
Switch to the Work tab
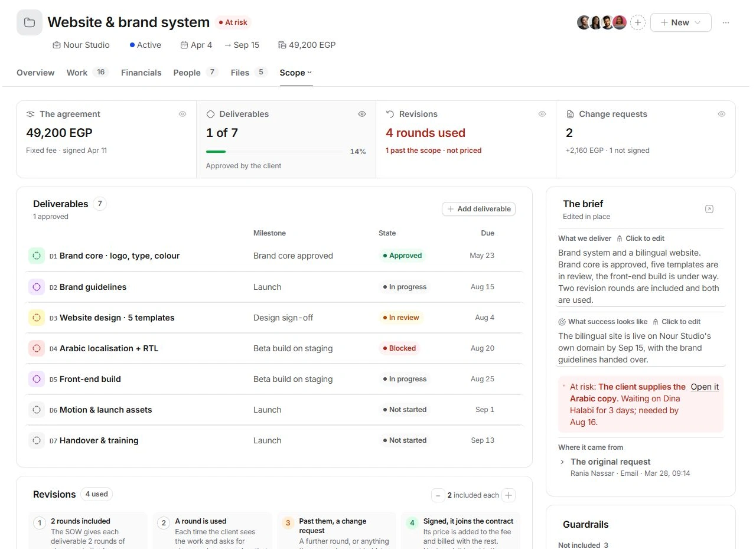(x=87, y=73)
